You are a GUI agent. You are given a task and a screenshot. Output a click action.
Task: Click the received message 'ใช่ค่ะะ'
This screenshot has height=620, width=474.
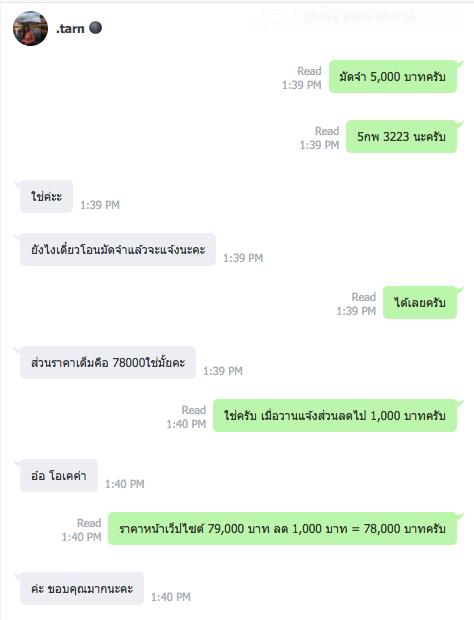[47, 197]
